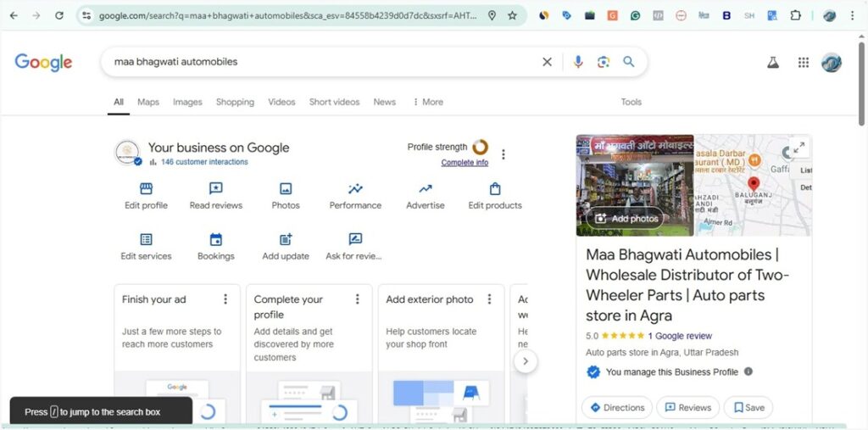Viewport: 868px width, 430px height.
Task: Select Auto parts store in Agra, Uttar Pradesh text
Action: tap(662, 353)
